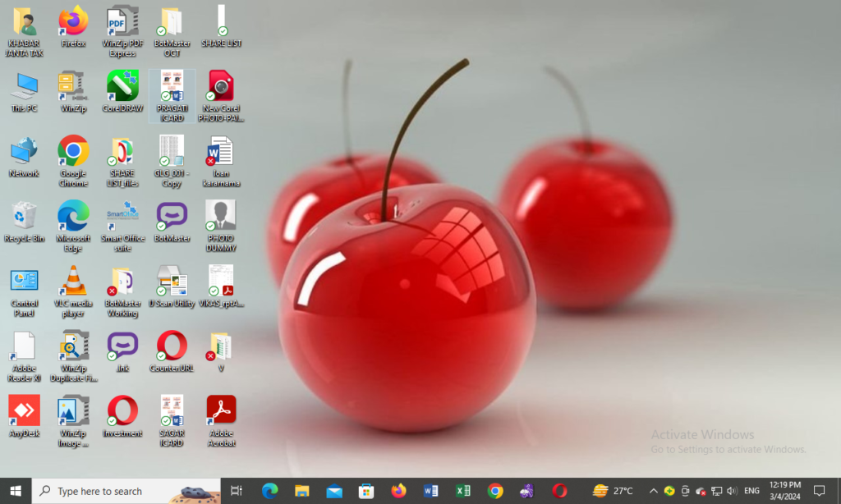The width and height of the screenshot is (841, 504).
Task: Open File Explorer from the taskbar
Action: 302,491
